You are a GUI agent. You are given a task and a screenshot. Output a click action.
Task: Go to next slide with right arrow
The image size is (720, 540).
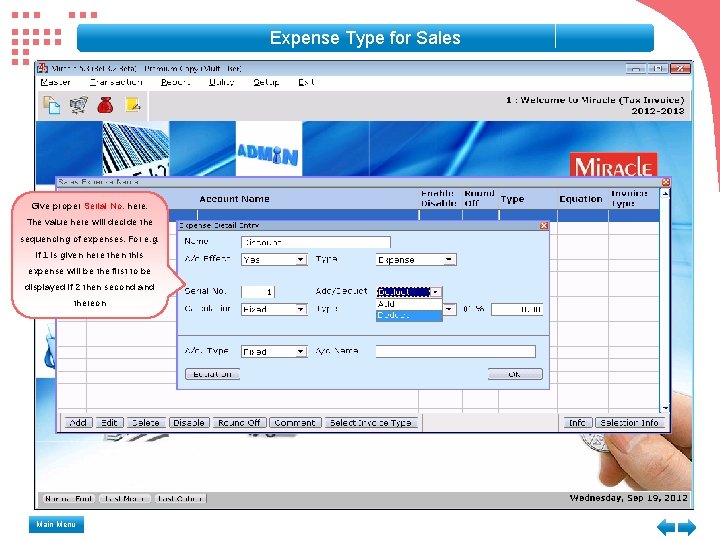687,526
